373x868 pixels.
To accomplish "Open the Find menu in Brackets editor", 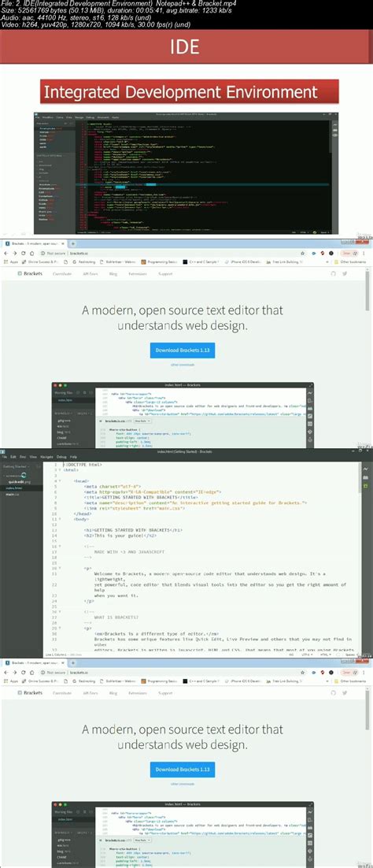I will pyautogui.click(x=23, y=457).
